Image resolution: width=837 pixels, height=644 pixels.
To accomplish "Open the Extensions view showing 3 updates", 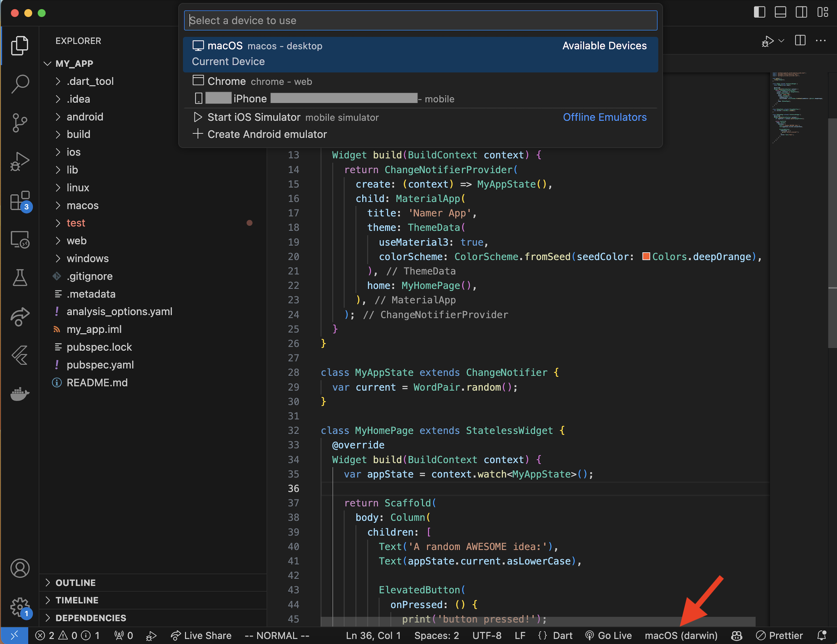I will point(20,201).
